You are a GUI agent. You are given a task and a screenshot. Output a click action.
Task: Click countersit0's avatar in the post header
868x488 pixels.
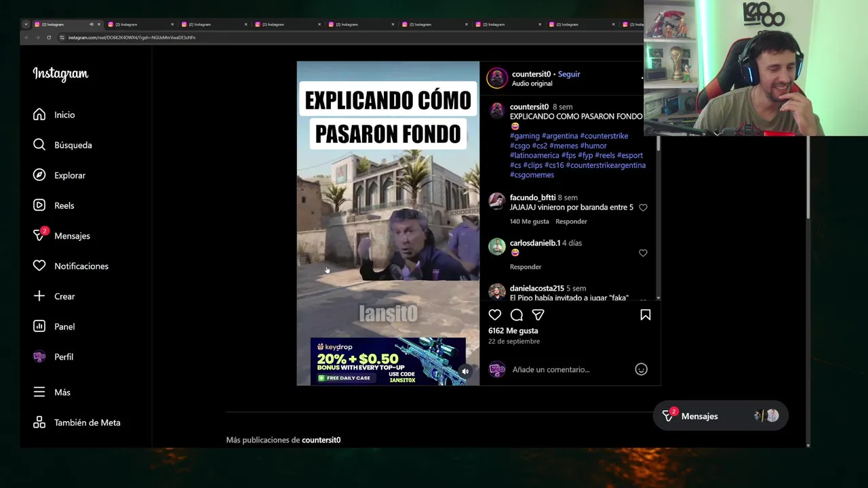(x=497, y=78)
